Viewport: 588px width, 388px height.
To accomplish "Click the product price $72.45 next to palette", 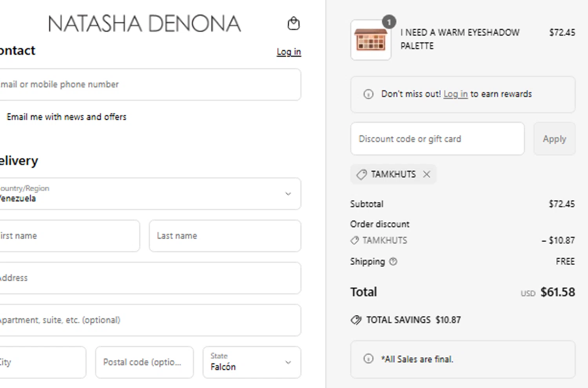I will (562, 32).
